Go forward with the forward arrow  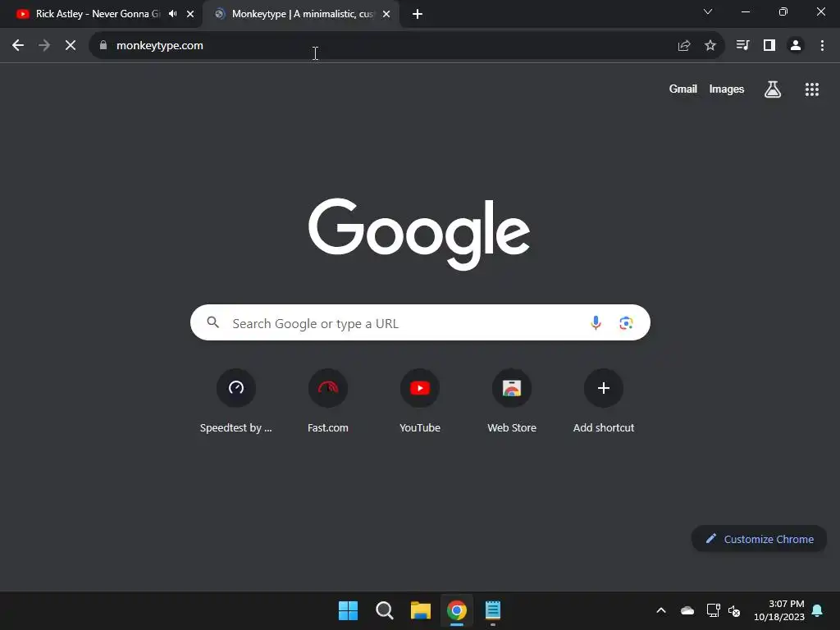44,46
